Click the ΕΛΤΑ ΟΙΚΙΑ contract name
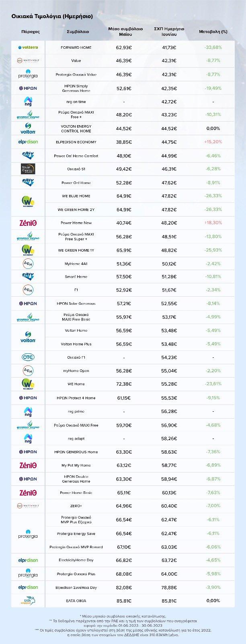The height and width of the screenshot is (644, 246). tap(76, 601)
